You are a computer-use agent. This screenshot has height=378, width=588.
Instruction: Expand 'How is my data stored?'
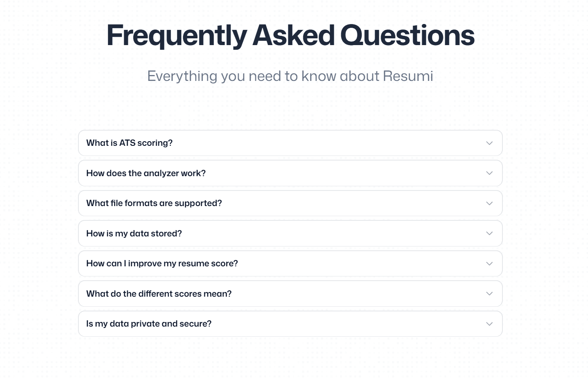pos(134,233)
